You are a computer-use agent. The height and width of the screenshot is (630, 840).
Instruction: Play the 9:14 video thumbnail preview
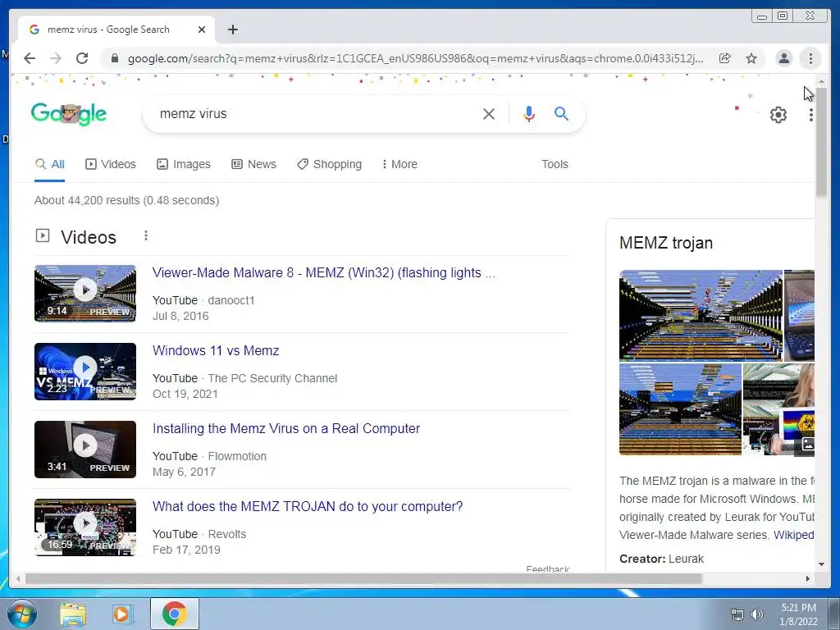pos(85,294)
